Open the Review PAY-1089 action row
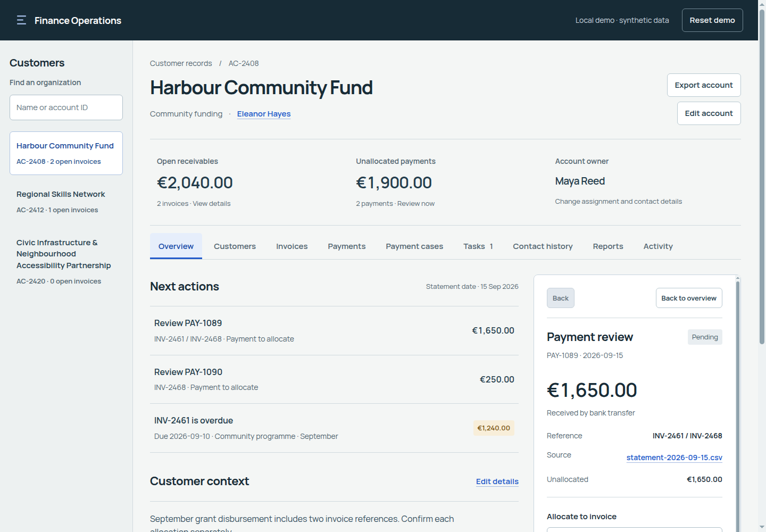 (334, 331)
